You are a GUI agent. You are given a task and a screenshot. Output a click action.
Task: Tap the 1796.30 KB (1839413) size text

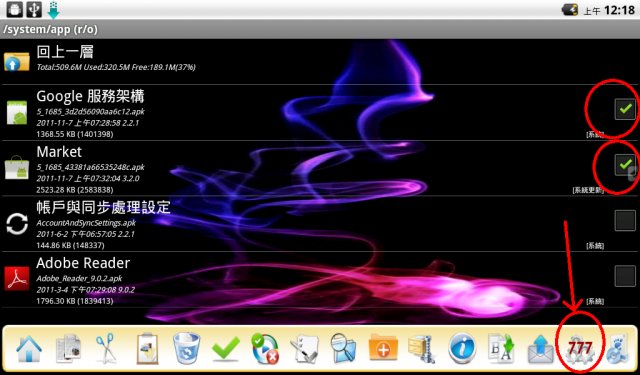coord(75,301)
